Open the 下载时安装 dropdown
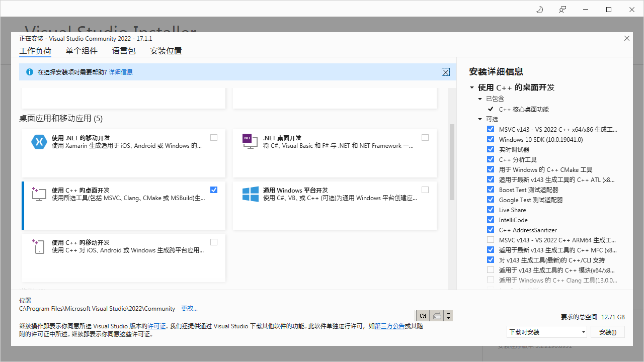This screenshot has width=644, height=362. pos(547,332)
